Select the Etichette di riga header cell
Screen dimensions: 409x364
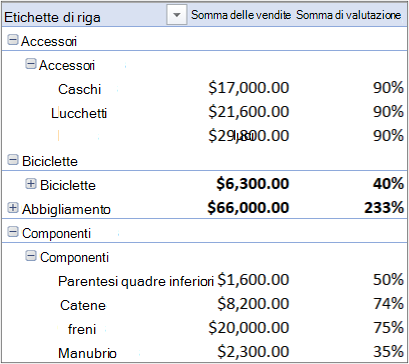[x=52, y=17]
